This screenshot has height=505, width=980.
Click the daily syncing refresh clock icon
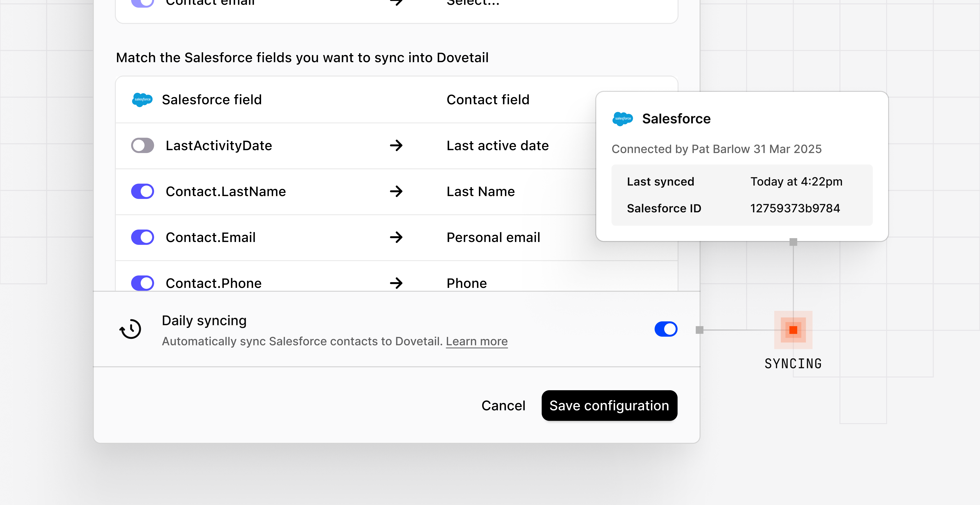(131, 329)
